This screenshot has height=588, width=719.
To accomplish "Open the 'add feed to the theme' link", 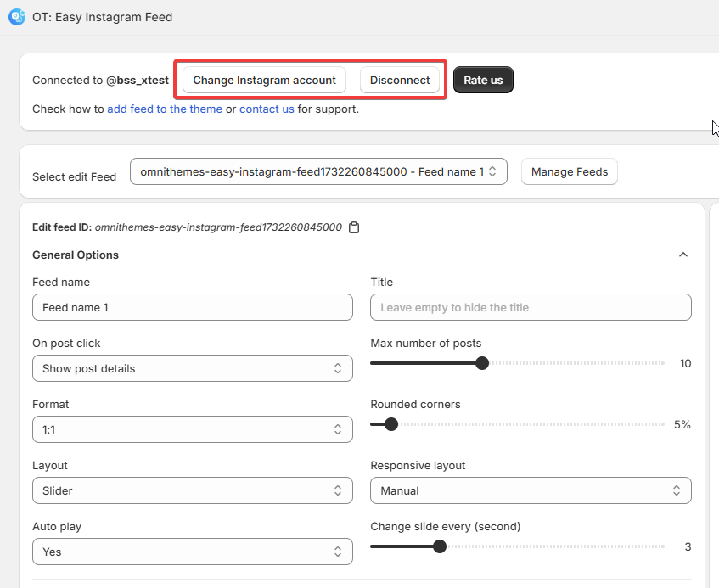I will coord(165,109).
